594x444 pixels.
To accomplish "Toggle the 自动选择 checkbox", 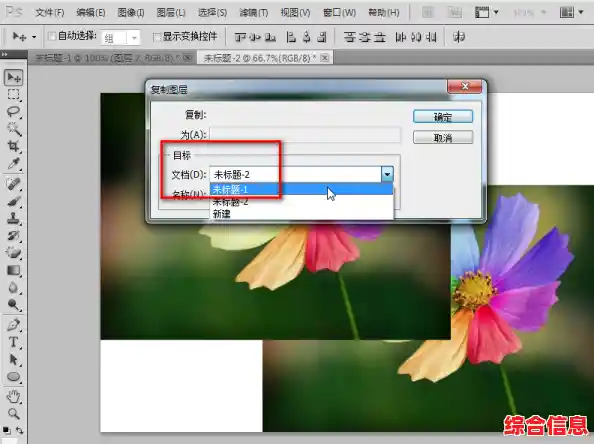I will tap(52, 36).
